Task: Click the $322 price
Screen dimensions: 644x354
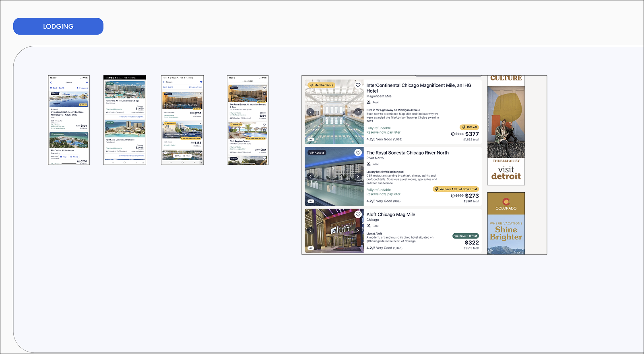Action: [472, 243]
